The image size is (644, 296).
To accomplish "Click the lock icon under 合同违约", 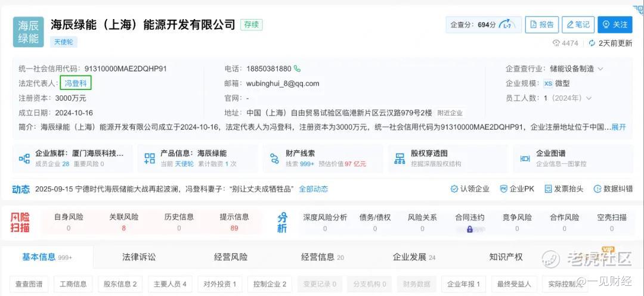I will [469, 229].
